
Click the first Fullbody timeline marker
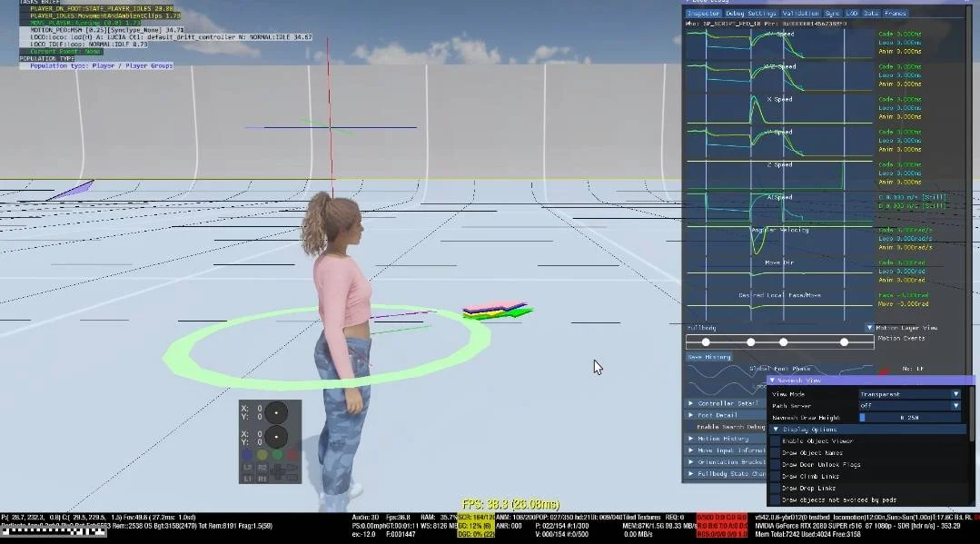coord(706,342)
